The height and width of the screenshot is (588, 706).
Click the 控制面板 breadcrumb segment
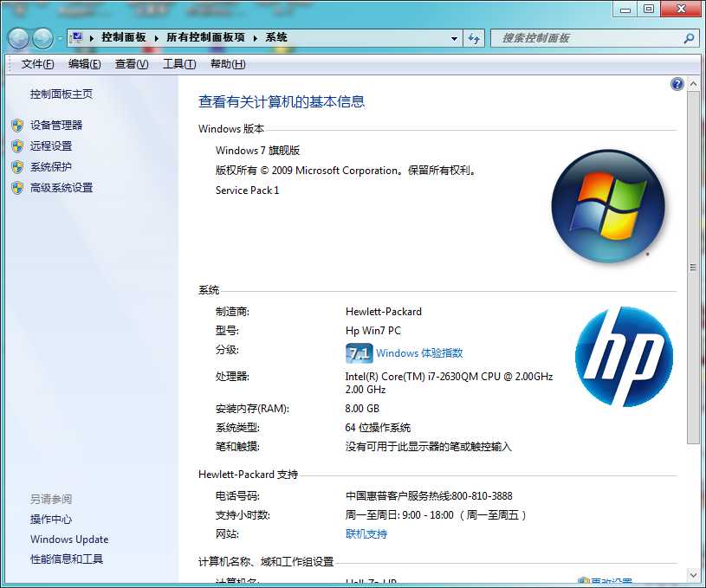pyautogui.click(x=123, y=37)
